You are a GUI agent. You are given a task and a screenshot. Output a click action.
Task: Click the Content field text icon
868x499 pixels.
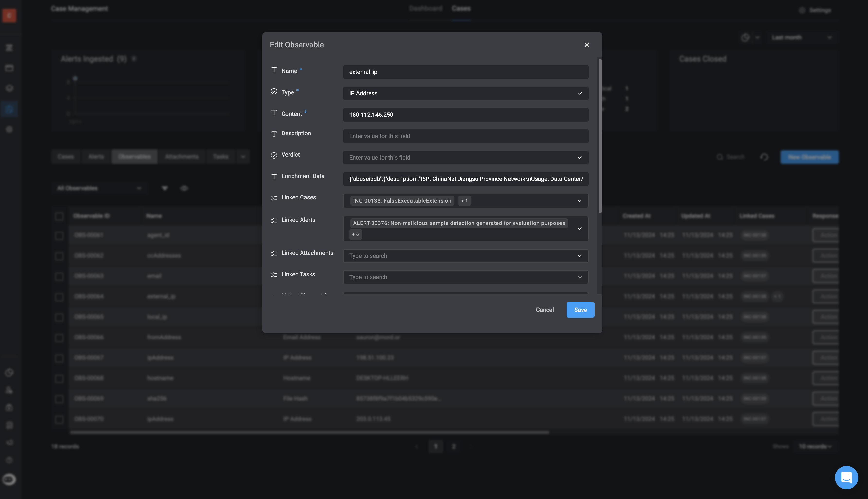(x=274, y=113)
